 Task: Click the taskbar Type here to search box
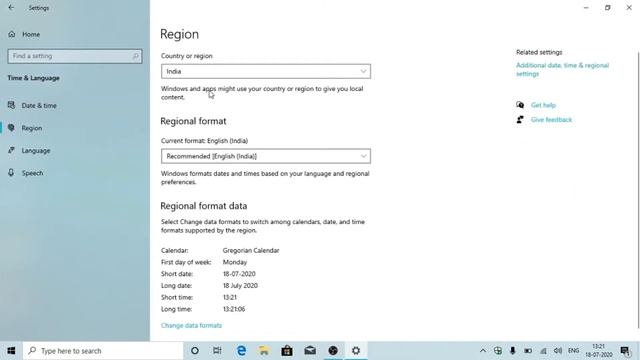pyautogui.click(x=103, y=351)
